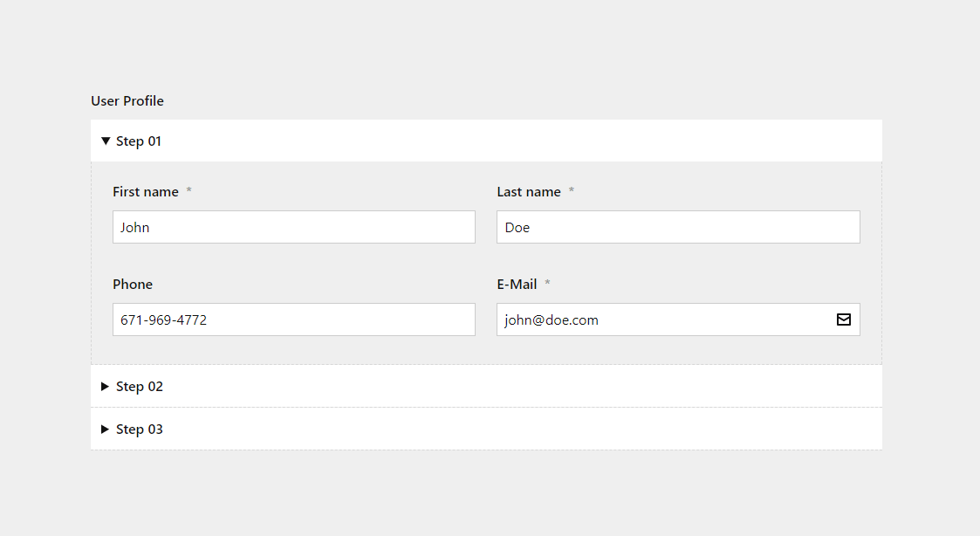Click the Last name label
The image size is (980, 536).
pyautogui.click(x=528, y=191)
